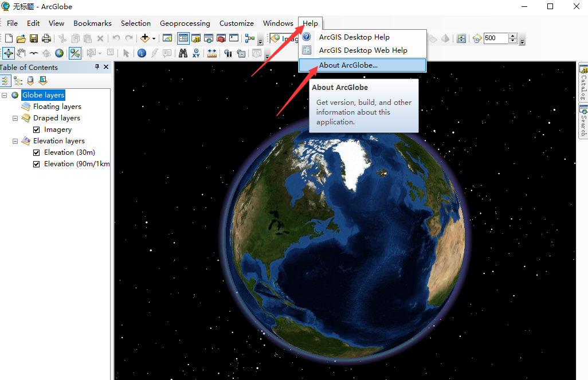This screenshot has width=588, height=380.
Task: Save the document with the floppy disk icon
Action: pyautogui.click(x=34, y=38)
